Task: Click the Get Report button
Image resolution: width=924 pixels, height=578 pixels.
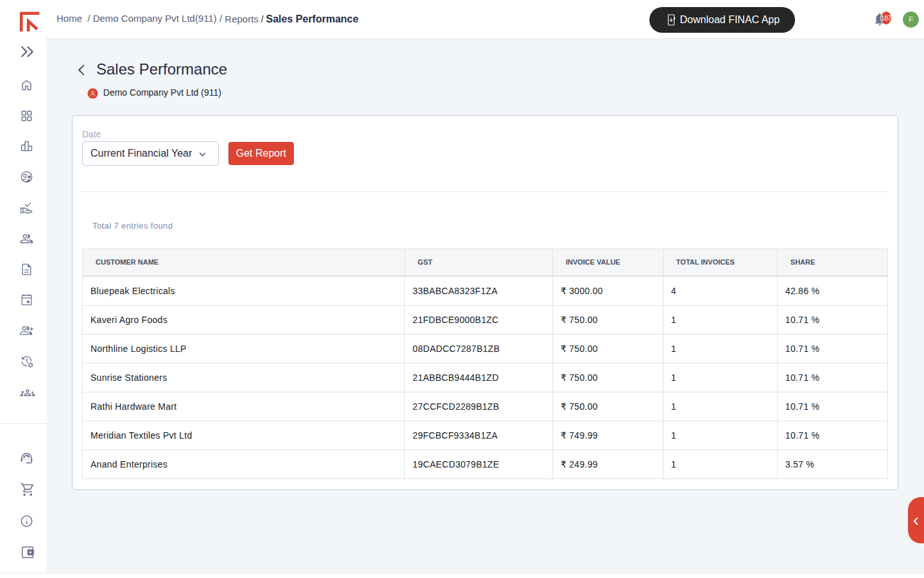Action: pos(261,153)
